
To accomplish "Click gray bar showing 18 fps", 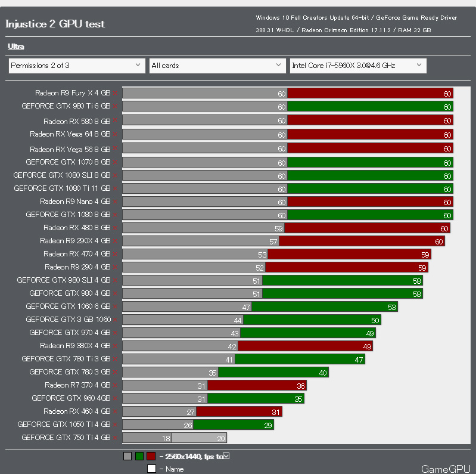I will 147,438.
